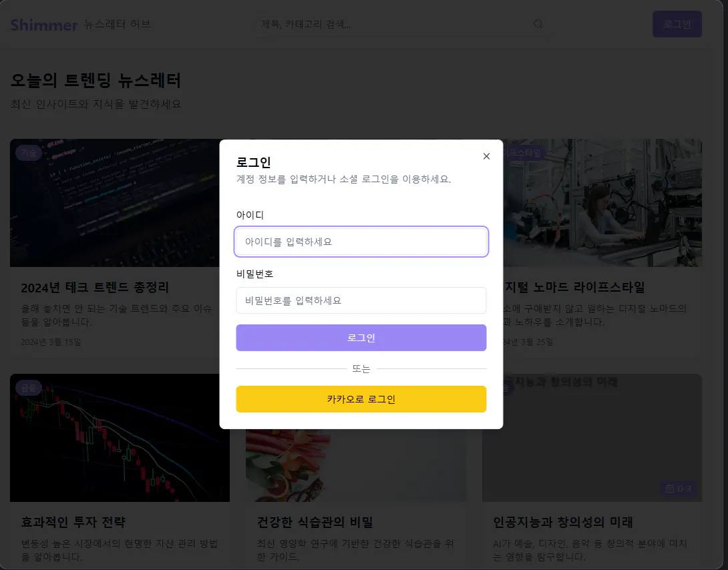Focus the 아이디 input field
This screenshot has height=570, width=728.
pos(361,242)
